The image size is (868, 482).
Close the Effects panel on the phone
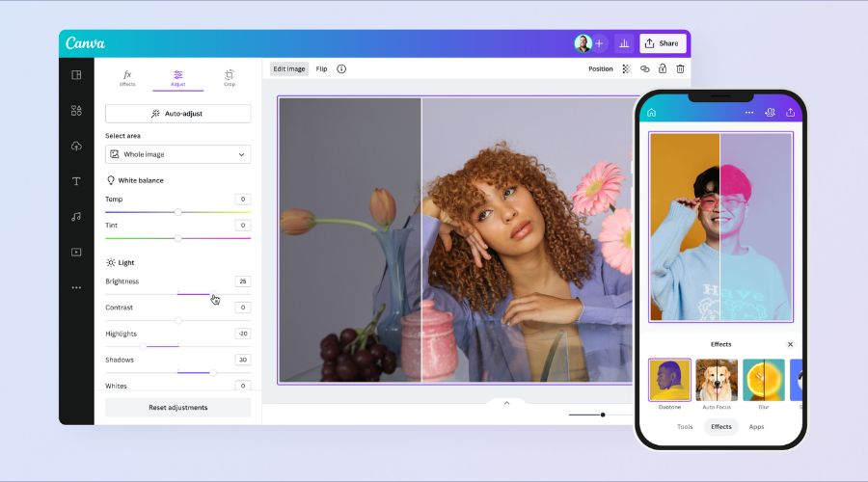pyautogui.click(x=791, y=344)
